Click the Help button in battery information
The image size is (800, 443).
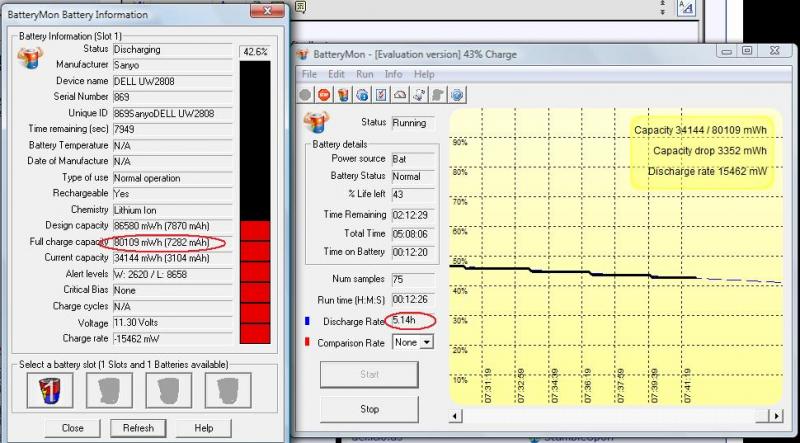204,428
